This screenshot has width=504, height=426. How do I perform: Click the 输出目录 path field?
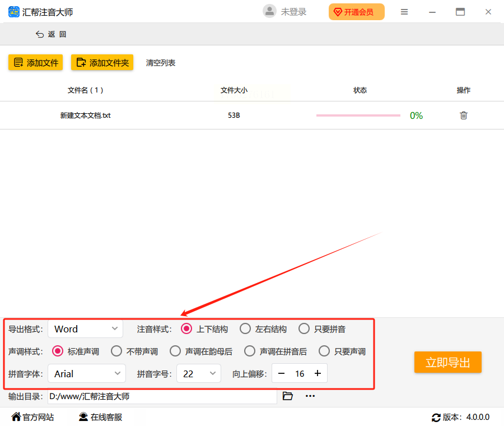pyautogui.click(x=162, y=396)
